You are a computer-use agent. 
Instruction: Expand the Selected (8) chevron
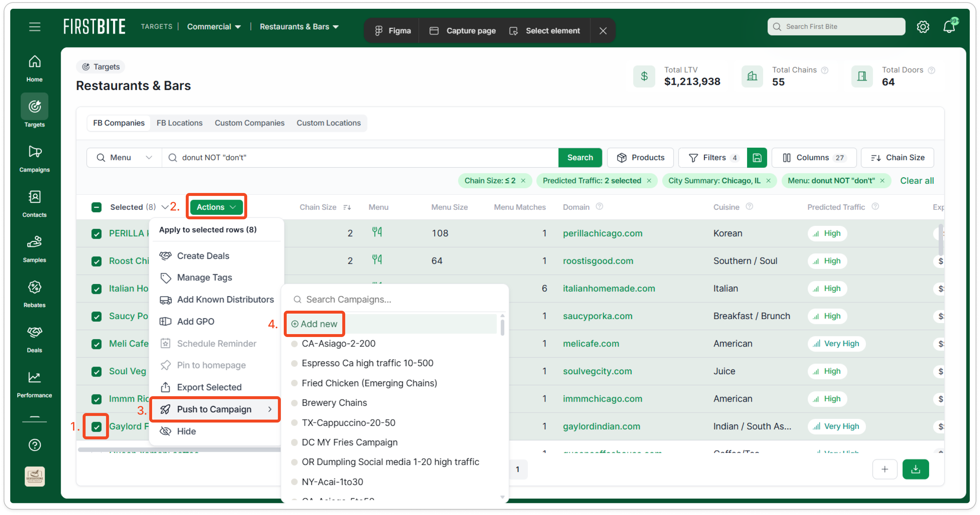(165, 207)
